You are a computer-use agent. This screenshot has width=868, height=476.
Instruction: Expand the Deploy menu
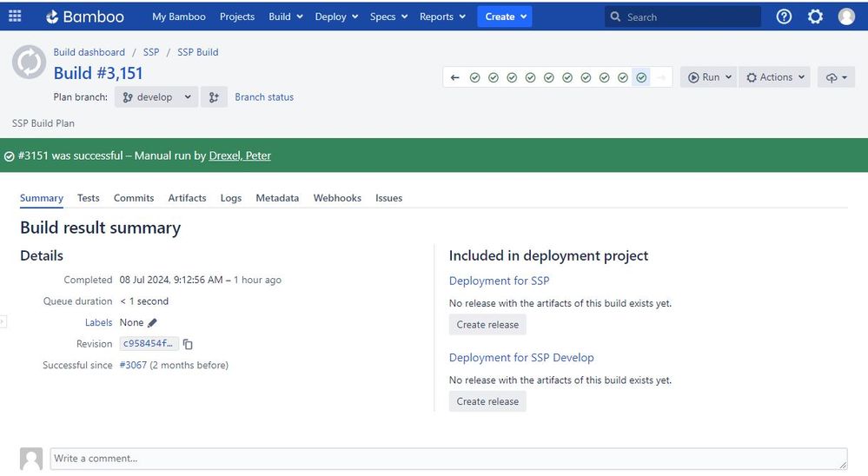[336, 17]
